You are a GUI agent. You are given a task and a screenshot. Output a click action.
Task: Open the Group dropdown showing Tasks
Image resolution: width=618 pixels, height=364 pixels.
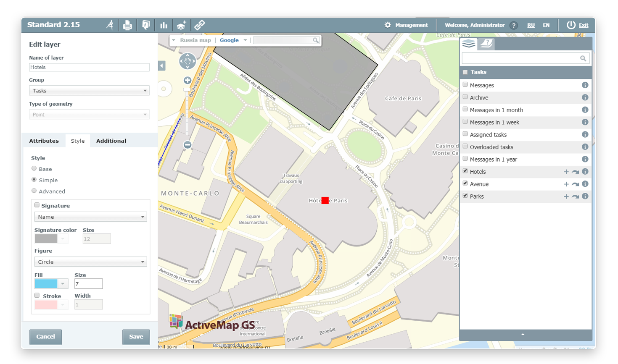[89, 91]
